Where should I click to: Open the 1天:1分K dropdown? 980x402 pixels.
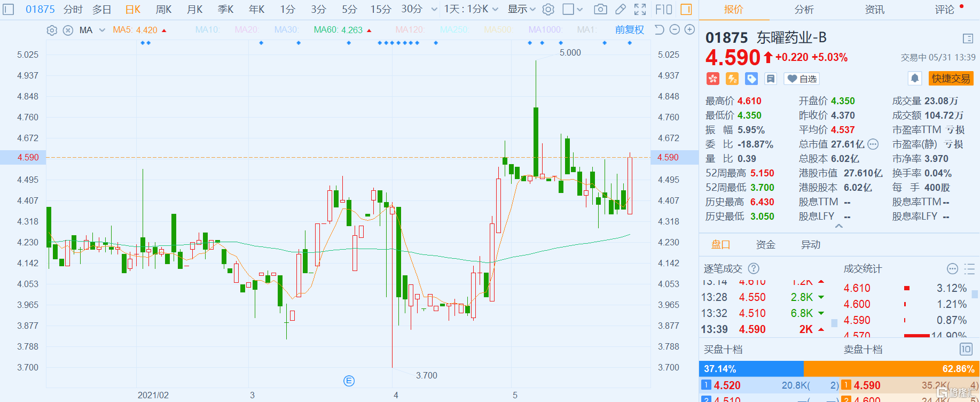click(x=471, y=9)
